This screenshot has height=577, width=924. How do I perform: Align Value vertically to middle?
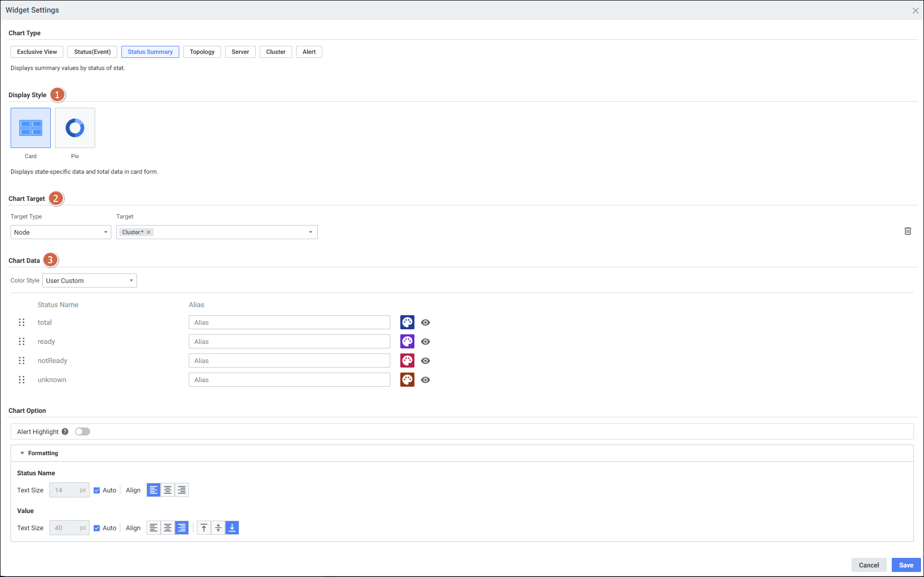click(218, 528)
